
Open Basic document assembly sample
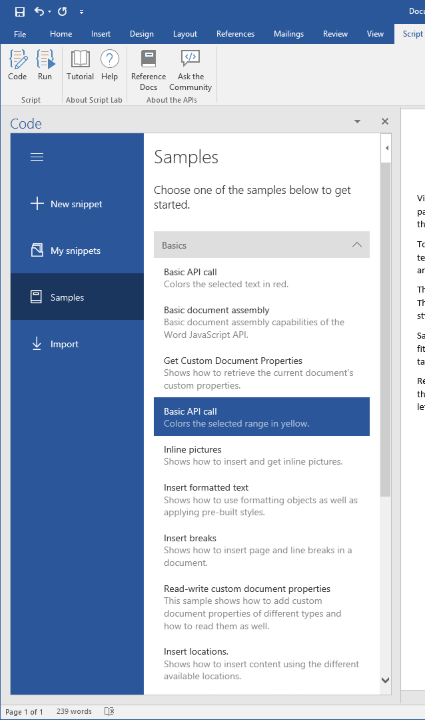coord(262,322)
